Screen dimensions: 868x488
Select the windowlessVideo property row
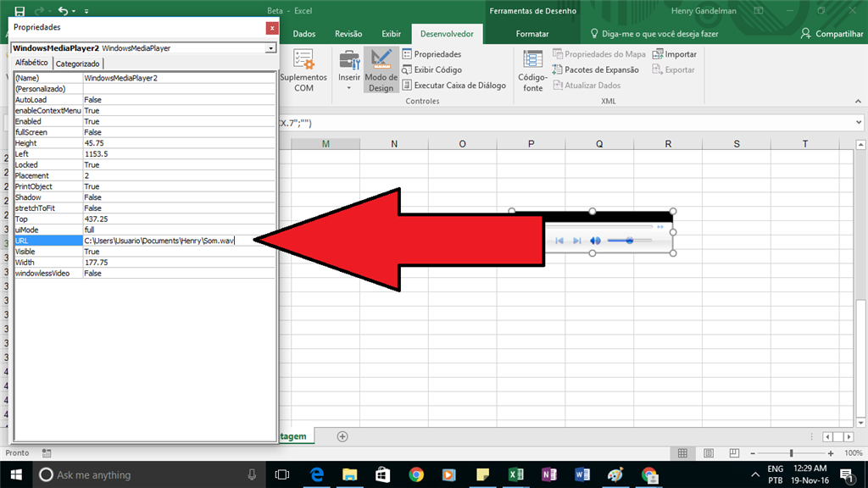point(144,274)
